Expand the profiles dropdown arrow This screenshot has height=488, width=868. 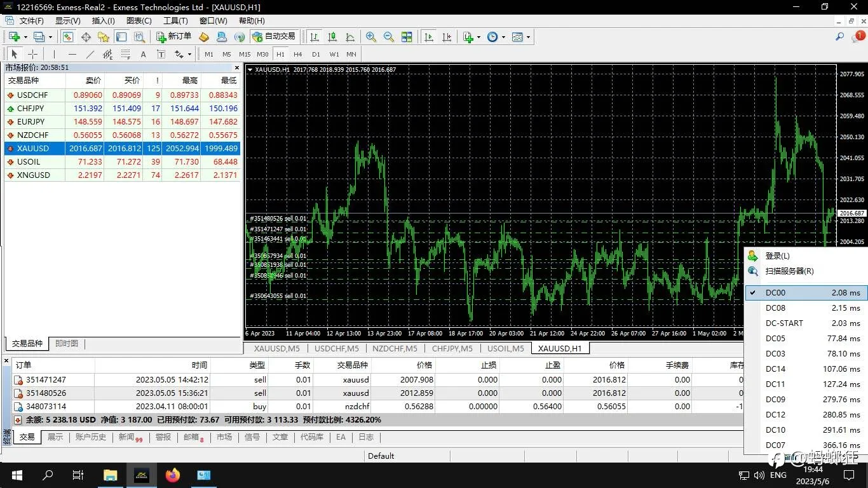(50, 37)
